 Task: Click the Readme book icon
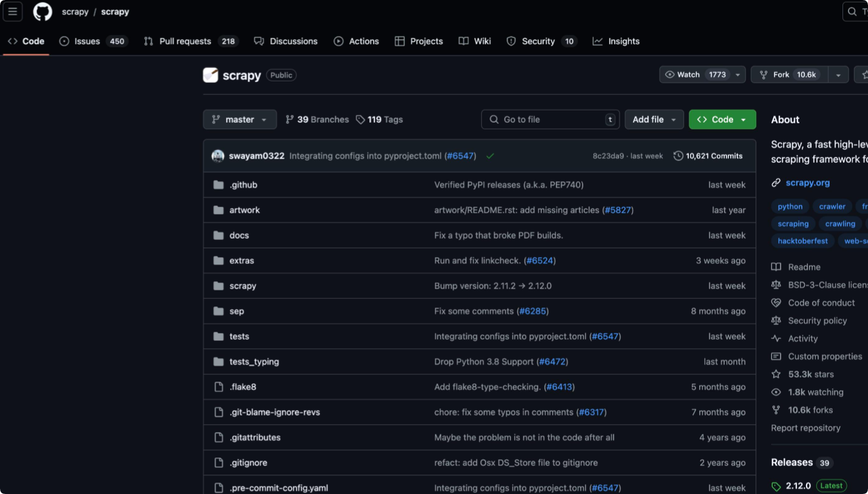776,267
